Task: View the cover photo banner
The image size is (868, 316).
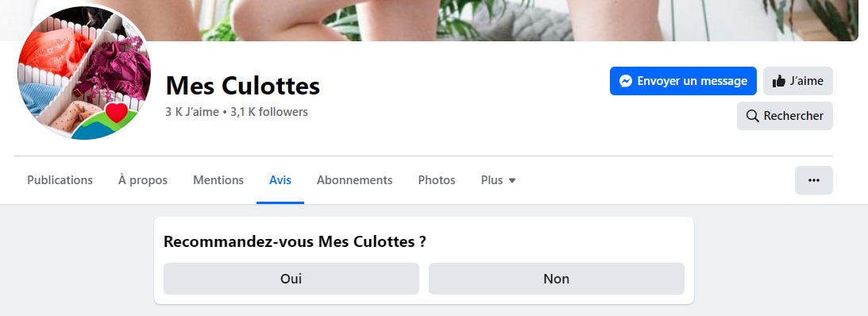Action: click(434, 21)
